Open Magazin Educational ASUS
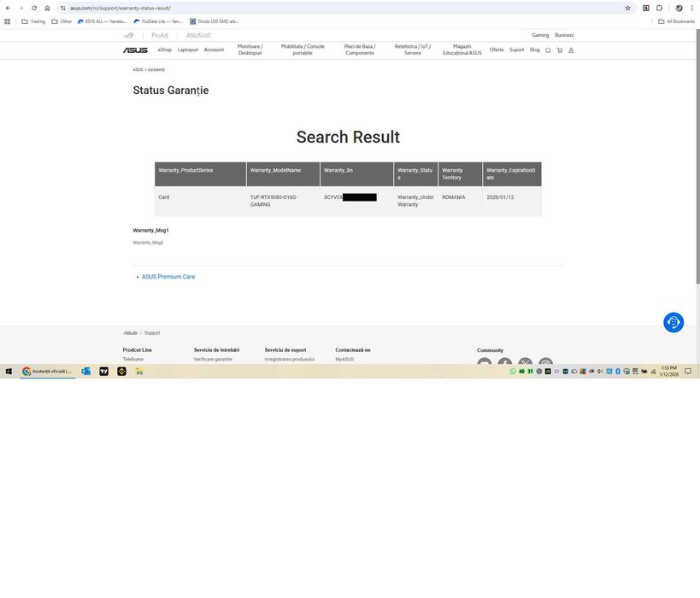The height and width of the screenshot is (598, 700). (462, 50)
